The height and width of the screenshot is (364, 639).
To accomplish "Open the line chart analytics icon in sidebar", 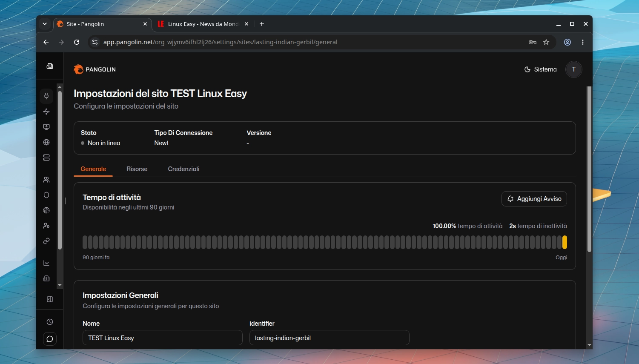I will tap(46, 263).
